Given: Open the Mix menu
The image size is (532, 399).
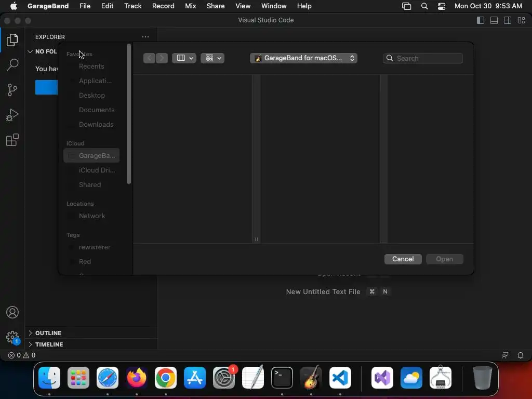Looking at the screenshot, I should [x=190, y=6].
